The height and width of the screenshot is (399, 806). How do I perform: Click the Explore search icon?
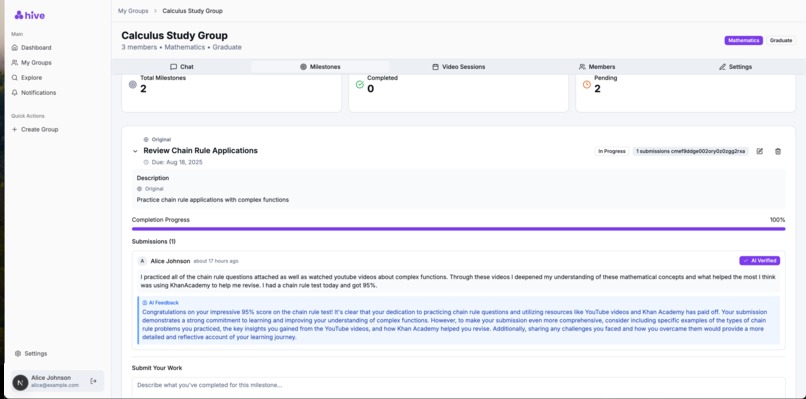tap(14, 78)
